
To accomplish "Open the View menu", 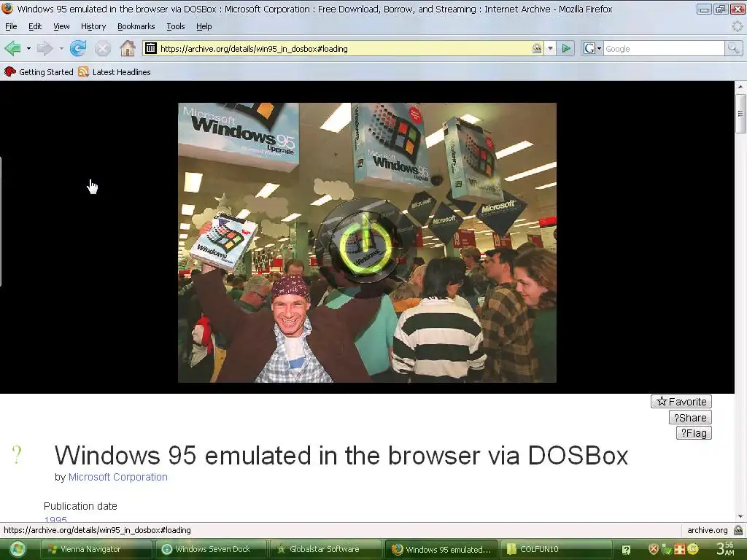I will [x=61, y=26].
